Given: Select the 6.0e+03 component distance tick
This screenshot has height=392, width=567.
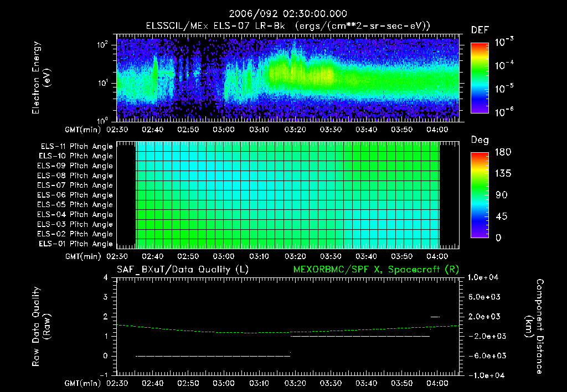Looking at the screenshot, I should (484, 297).
